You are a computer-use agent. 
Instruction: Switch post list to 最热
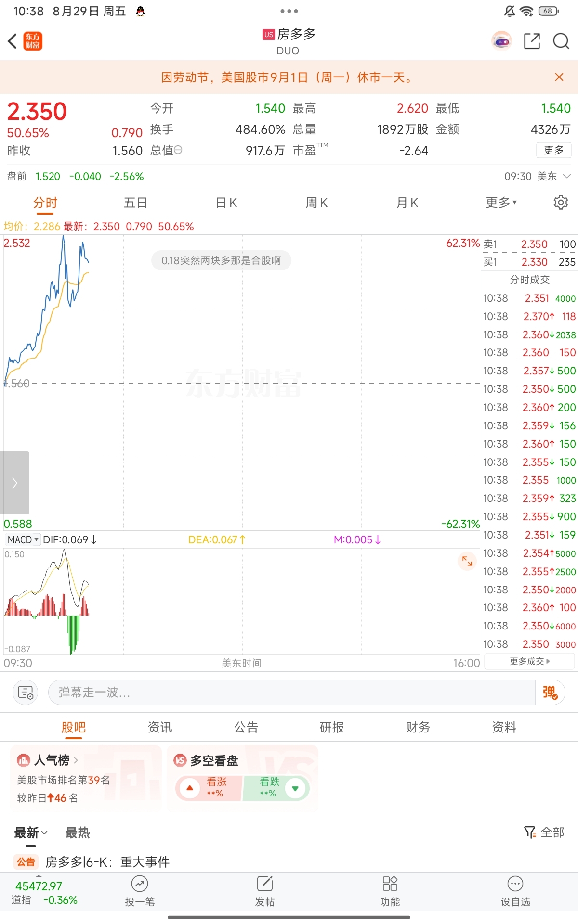point(78,833)
